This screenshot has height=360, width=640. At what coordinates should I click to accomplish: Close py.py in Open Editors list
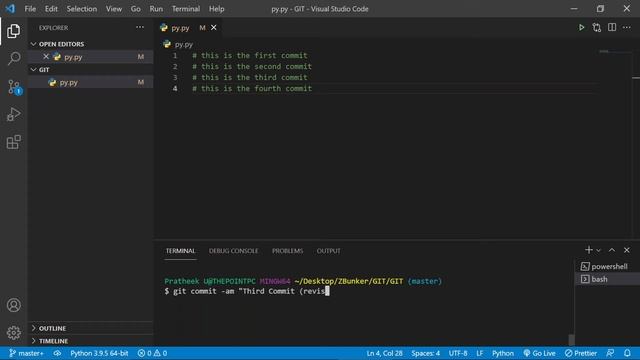[x=46, y=57]
